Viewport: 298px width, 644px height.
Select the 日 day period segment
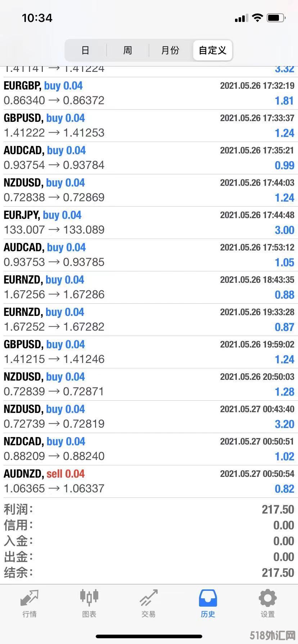pos(85,50)
